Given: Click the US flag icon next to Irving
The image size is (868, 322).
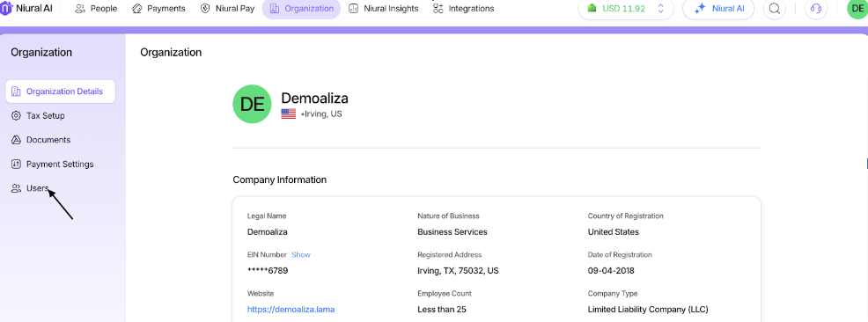Looking at the screenshot, I should coord(289,114).
